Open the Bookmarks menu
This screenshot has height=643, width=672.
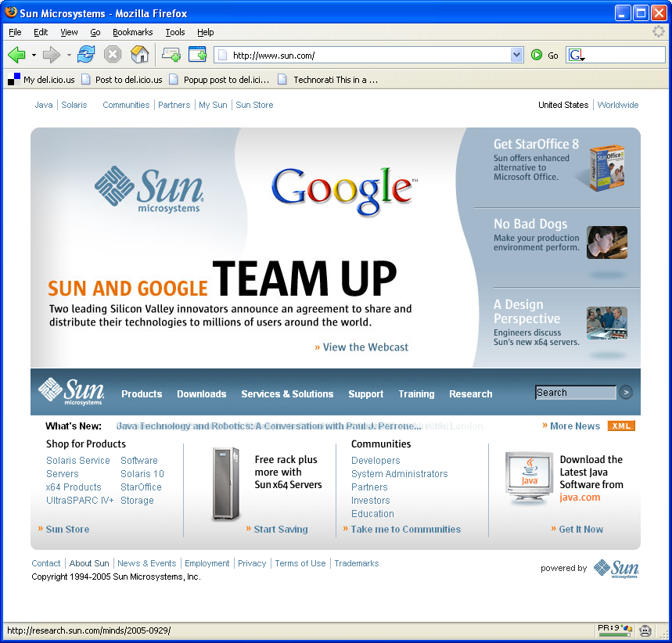click(x=132, y=32)
